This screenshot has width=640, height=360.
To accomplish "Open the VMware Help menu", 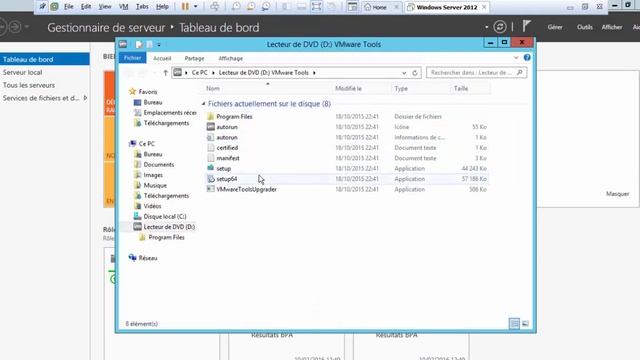I will point(162,7).
